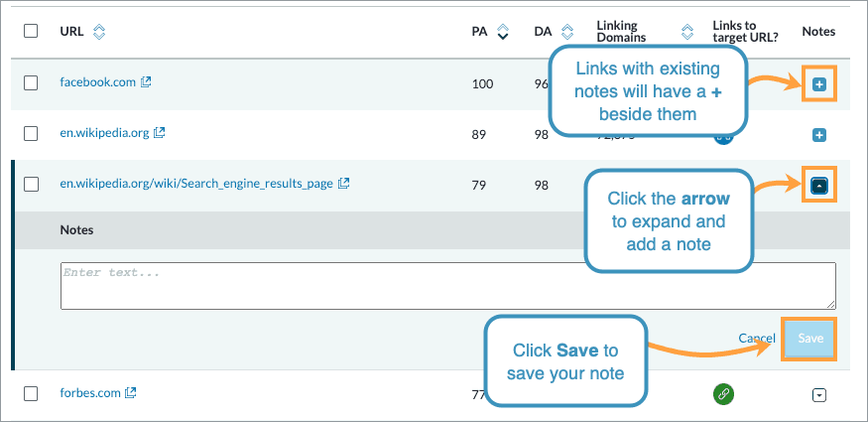
Task: Open facebook.com external link icon
Action: [x=146, y=82]
